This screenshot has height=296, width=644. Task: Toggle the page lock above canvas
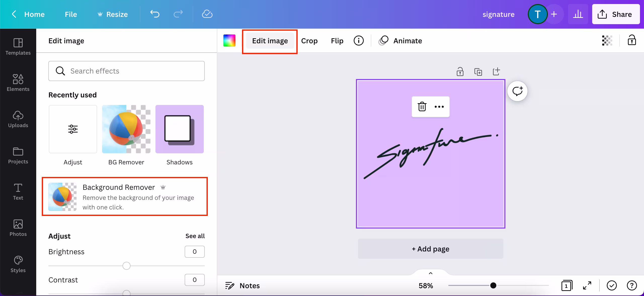[x=460, y=72]
